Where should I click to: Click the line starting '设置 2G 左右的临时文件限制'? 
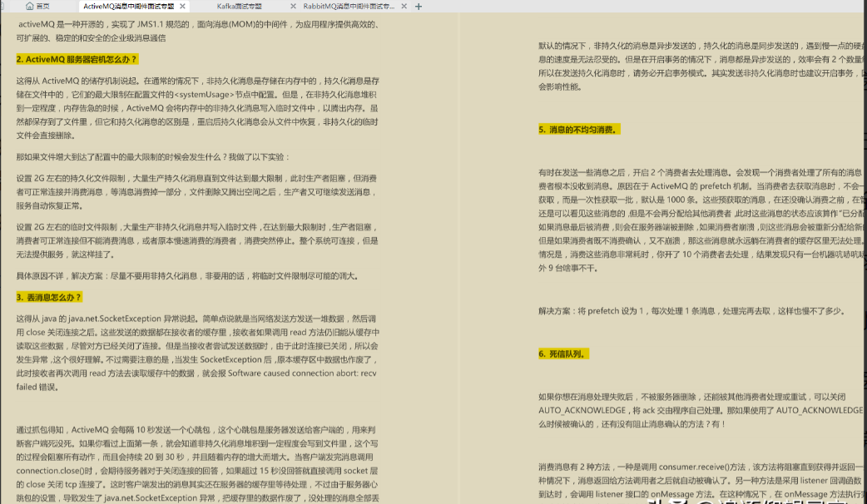197,227
